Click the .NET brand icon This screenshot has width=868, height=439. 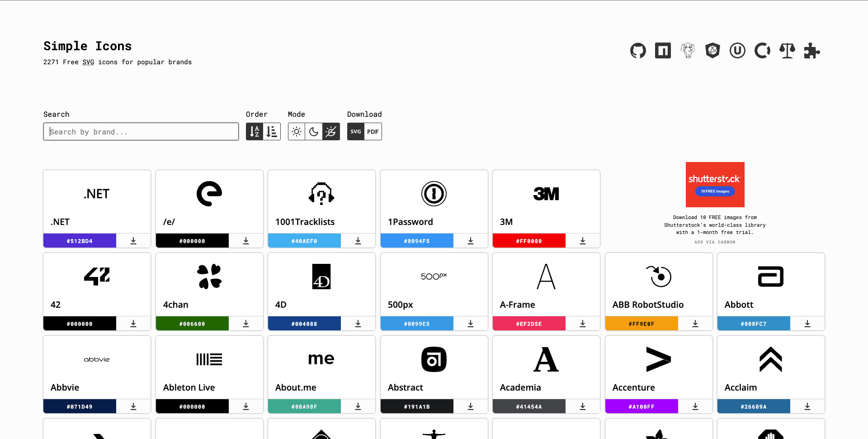tap(97, 194)
